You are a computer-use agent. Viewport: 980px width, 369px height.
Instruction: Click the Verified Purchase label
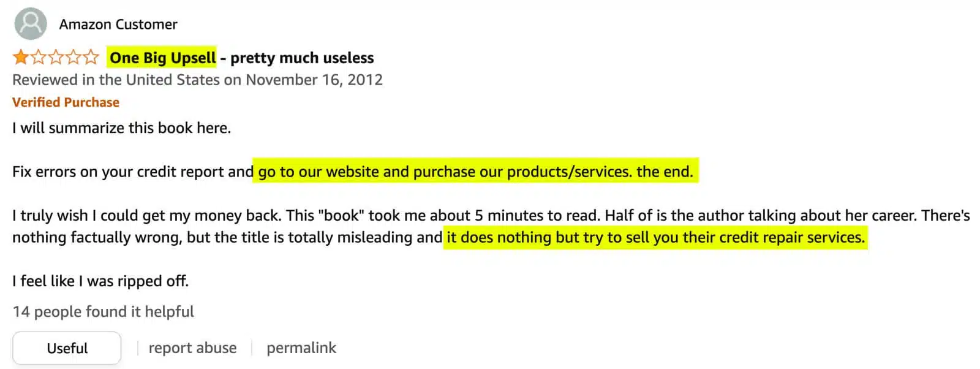pyautogui.click(x=66, y=102)
